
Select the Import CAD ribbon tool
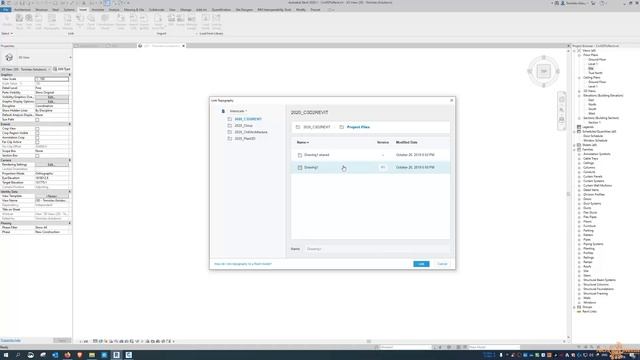point(133,21)
